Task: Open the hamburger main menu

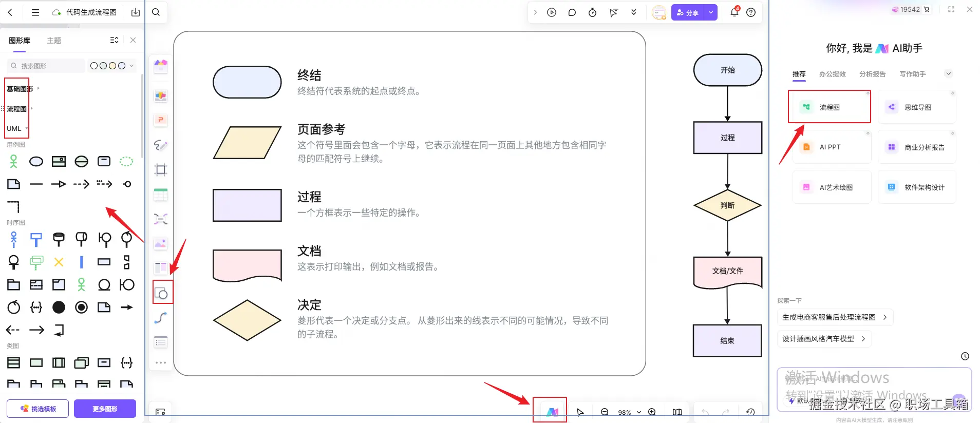Action: (35, 12)
